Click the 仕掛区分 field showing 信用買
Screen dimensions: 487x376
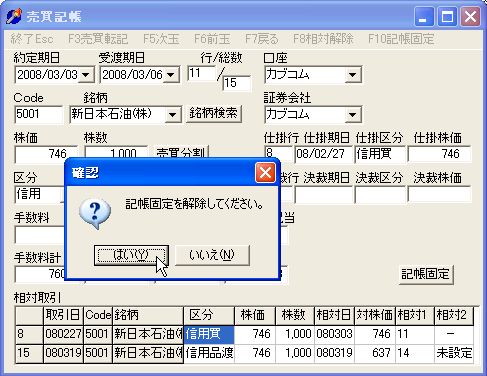(x=380, y=154)
